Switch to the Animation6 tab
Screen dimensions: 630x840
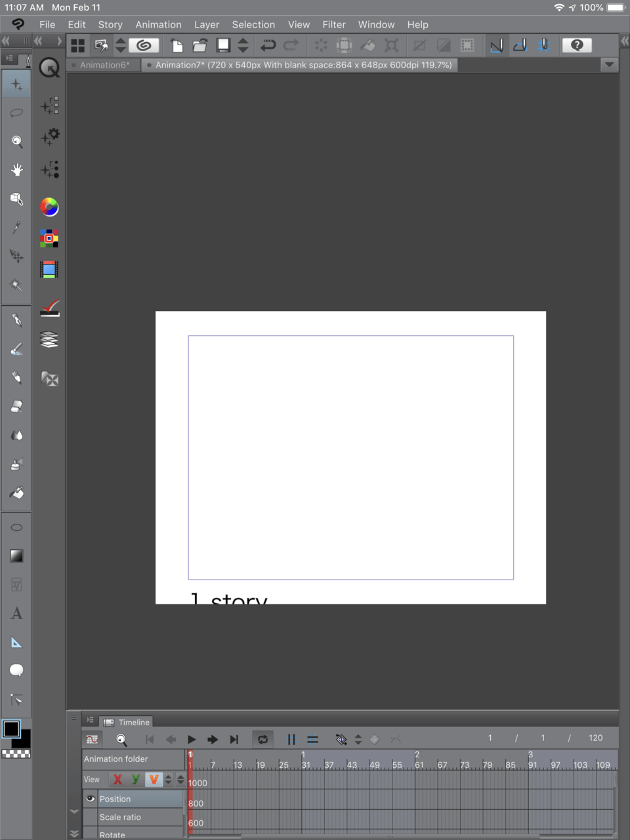(x=104, y=65)
